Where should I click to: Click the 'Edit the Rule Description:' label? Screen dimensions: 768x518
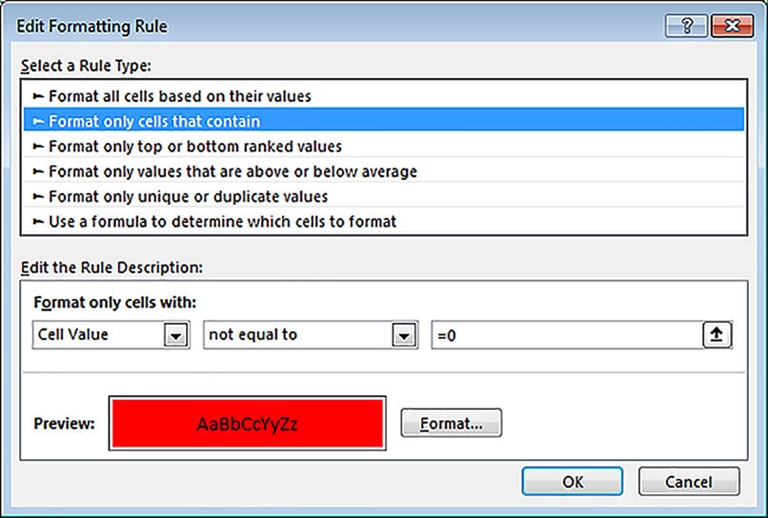pos(112,267)
